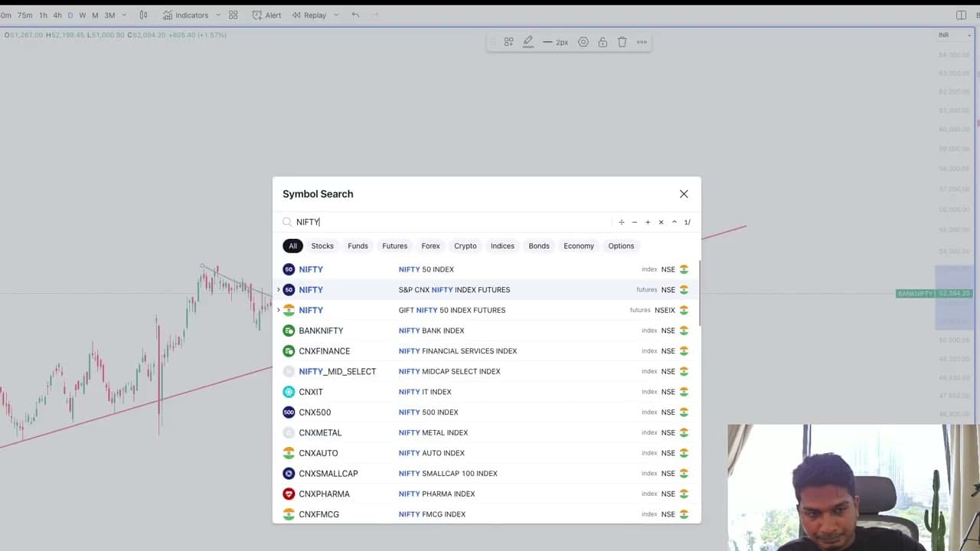Choose CNXMETAL symbol result
Image resolution: width=980 pixels, height=551 pixels.
tap(486, 432)
